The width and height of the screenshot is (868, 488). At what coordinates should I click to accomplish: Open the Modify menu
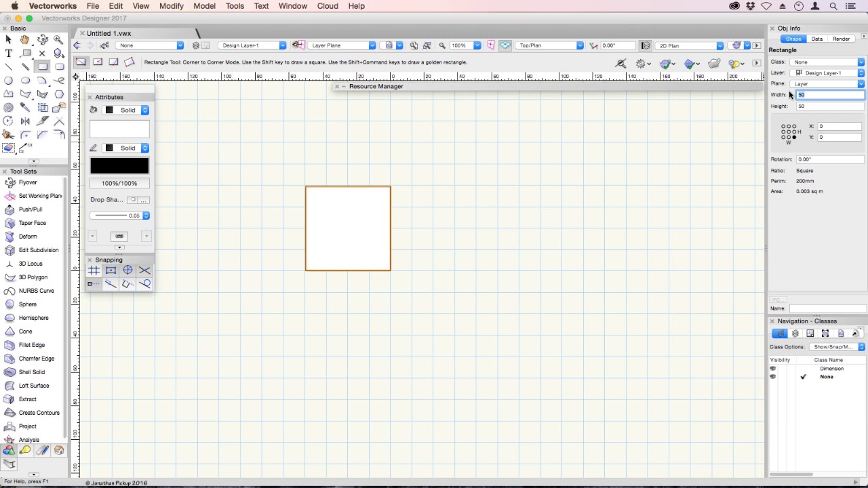click(x=172, y=6)
